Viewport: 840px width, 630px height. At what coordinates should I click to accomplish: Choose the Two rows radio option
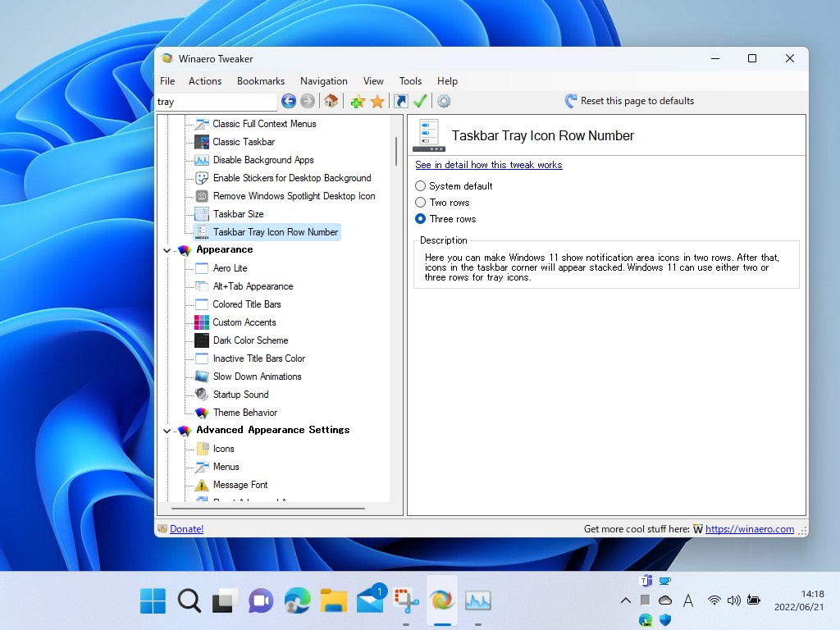(421, 203)
